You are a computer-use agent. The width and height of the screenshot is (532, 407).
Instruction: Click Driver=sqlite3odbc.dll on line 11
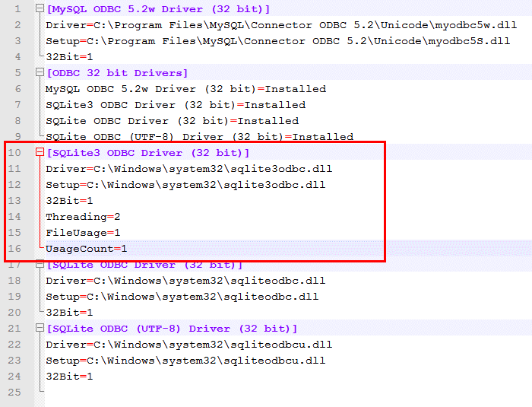point(189,169)
